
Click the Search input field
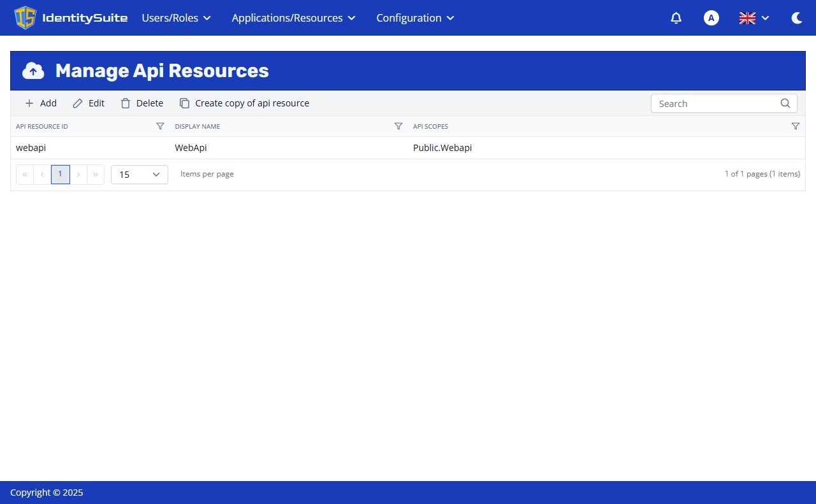[714, 103]
